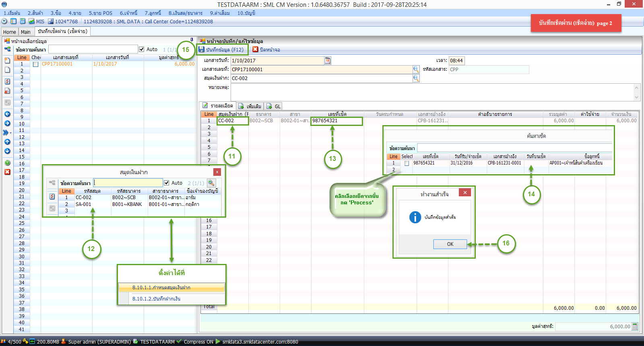The height and width of the screenshot is (346, 644).
Task: Click the document number input field
Action: coord(321,69)
